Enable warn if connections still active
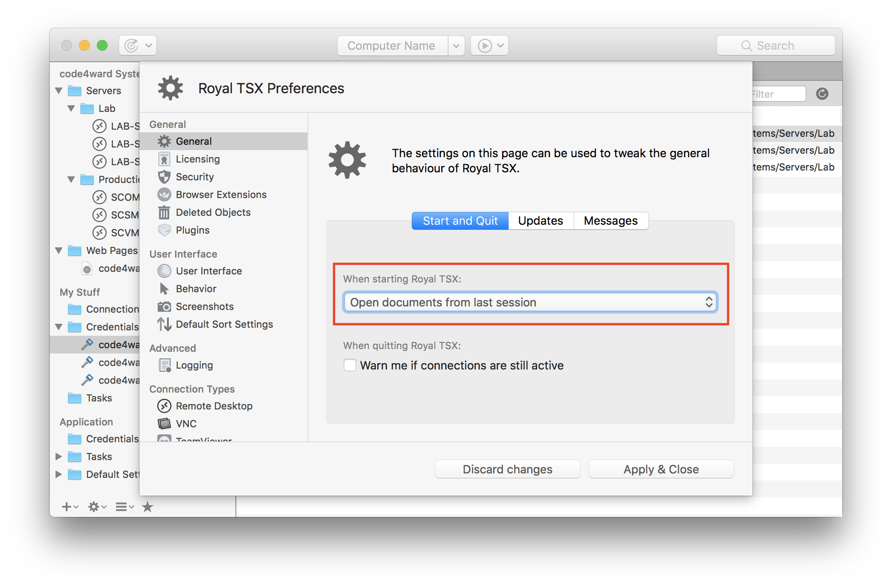The image size is (892, 588). coord(350,365)
